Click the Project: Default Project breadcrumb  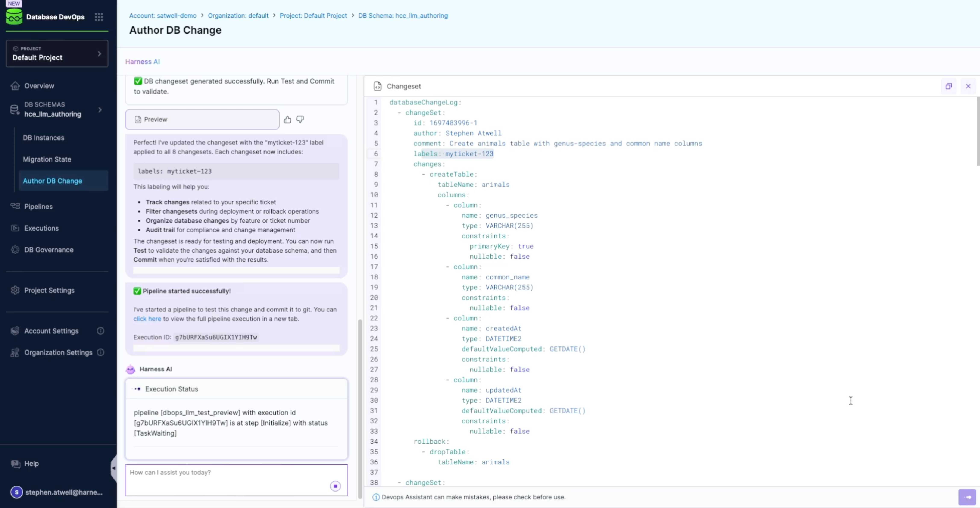(x=313, y=16)
